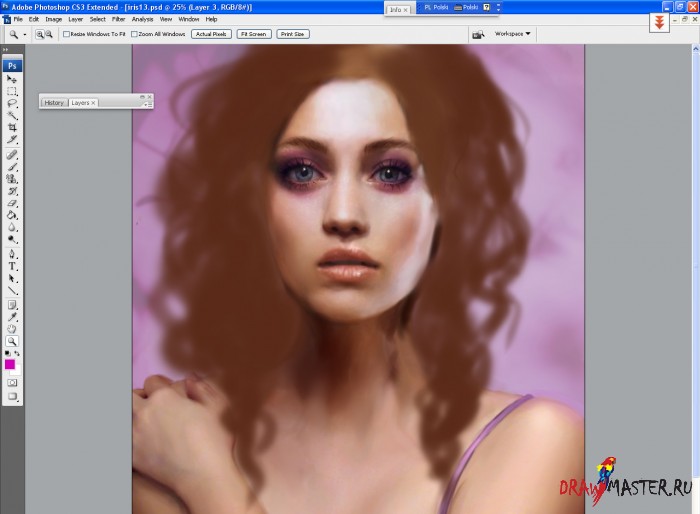Open the Edit menu
Image resolution: width=700 pixels, height=514 pixels.
[34, 19]
